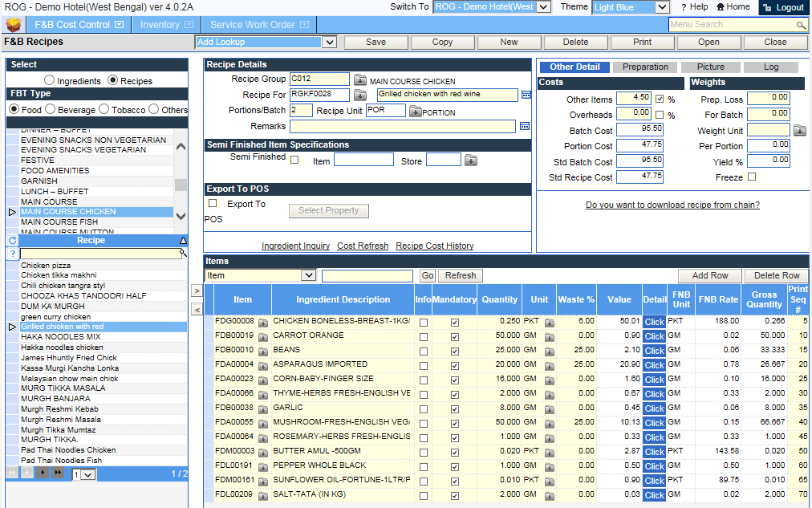Click Cost Refresh link
The image size is (812, 508).
coord(363,246)
